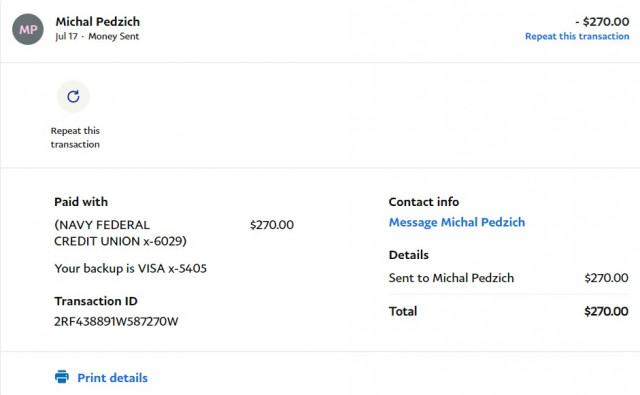Select the circular repeat arrow icon

(73, 96)
